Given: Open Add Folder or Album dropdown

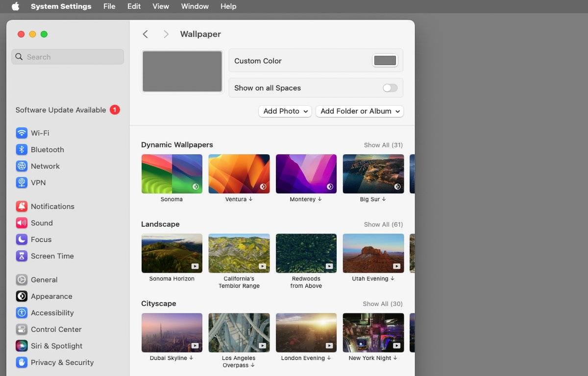Looking at the screenshot, I should coord(360,111).
